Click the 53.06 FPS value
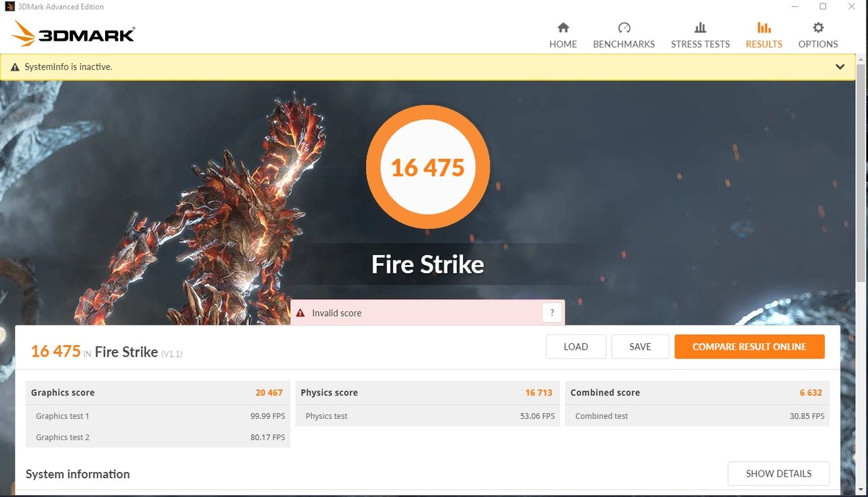Image resolution: width=868 pixels, height=497 pixels. [538, 416]
